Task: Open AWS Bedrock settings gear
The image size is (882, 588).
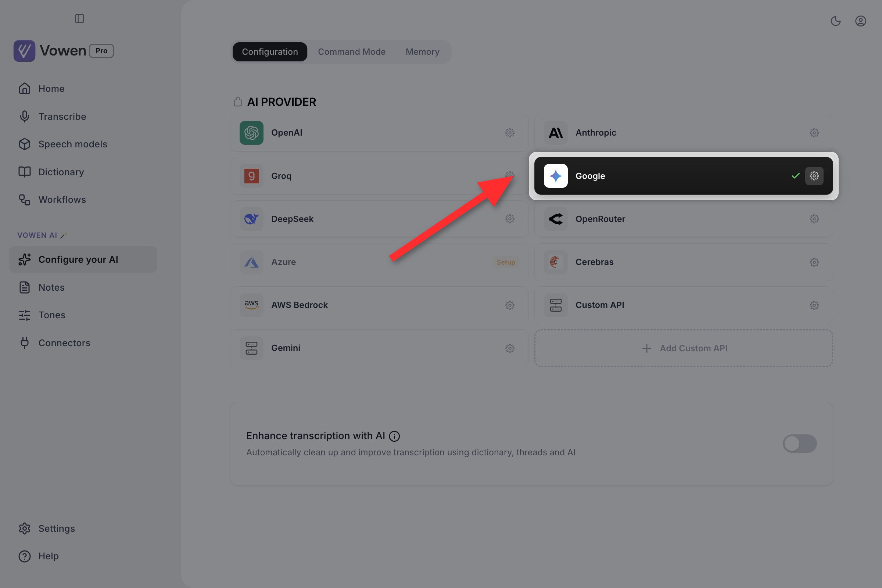Action: 510,305
